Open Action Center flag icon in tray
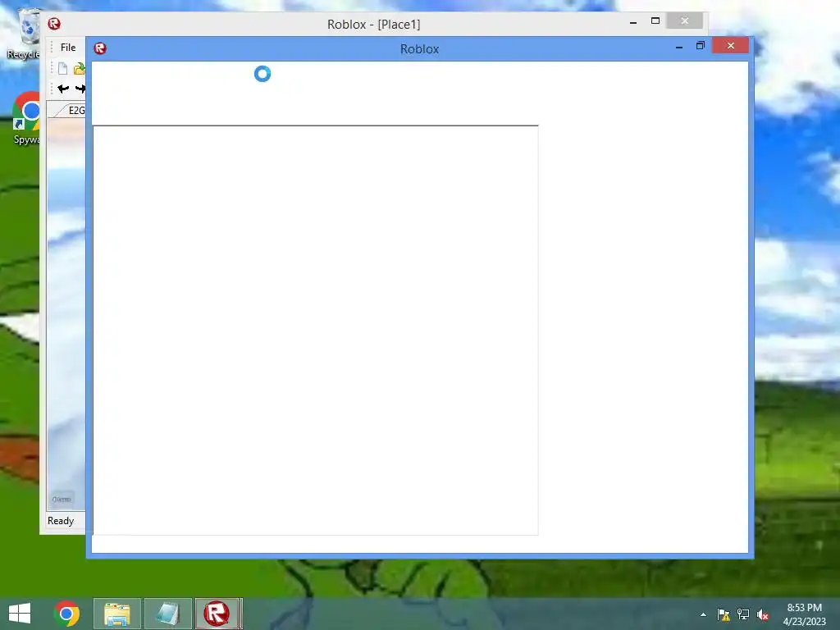The height and width of the screenshot is (630, 840). [x=724, y=614]
